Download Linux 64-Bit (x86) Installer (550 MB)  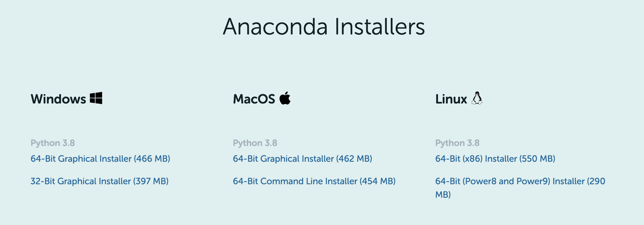(495, 159)
